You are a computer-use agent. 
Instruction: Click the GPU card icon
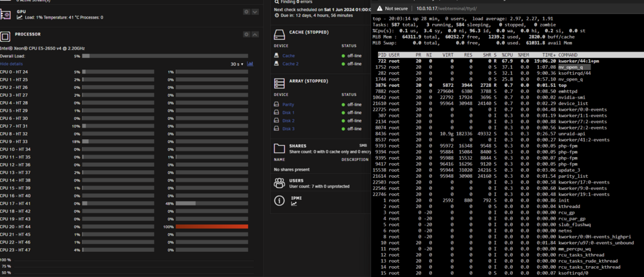(x=5, y=14)
